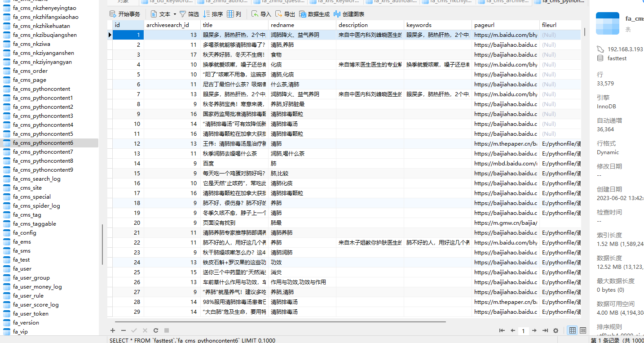Viewport: 644px width, 343px height.
Task: Click the stop square icon
Action: 167,330
